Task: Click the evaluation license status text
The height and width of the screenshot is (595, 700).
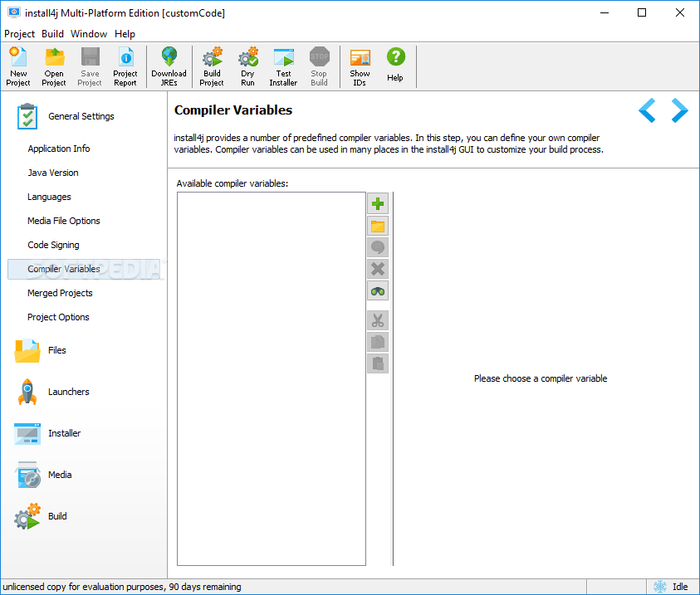Action: click(x=122, y=587)
